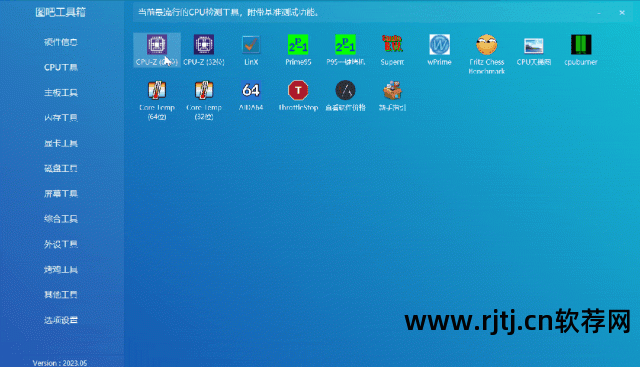Viewport: 640px width, 367px height.
Task: Open the beginner guide (新手指引) icon
Action: (392, 96)
